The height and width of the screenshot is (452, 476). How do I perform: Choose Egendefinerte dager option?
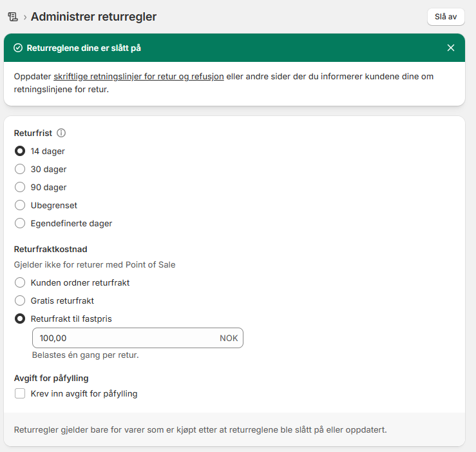pyautogui.click(x=20, y=224)
